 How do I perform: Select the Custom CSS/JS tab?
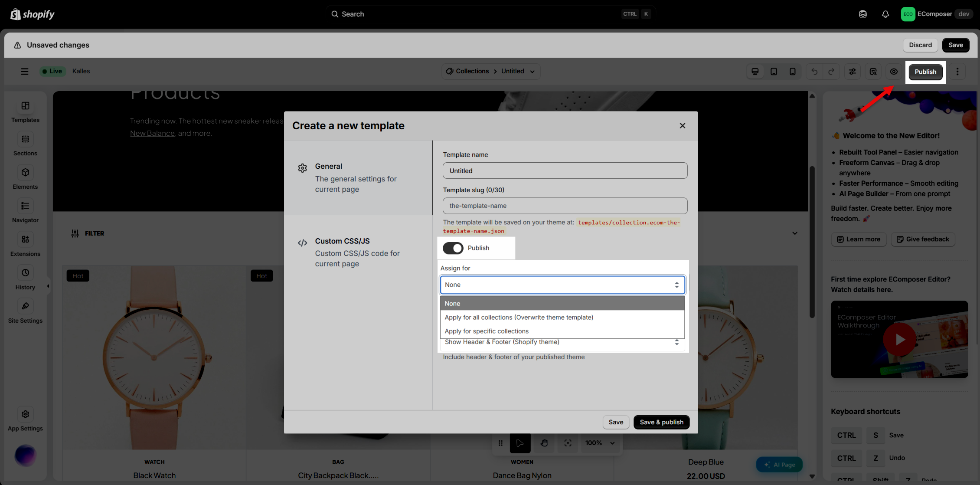click(x=358, y=252)
